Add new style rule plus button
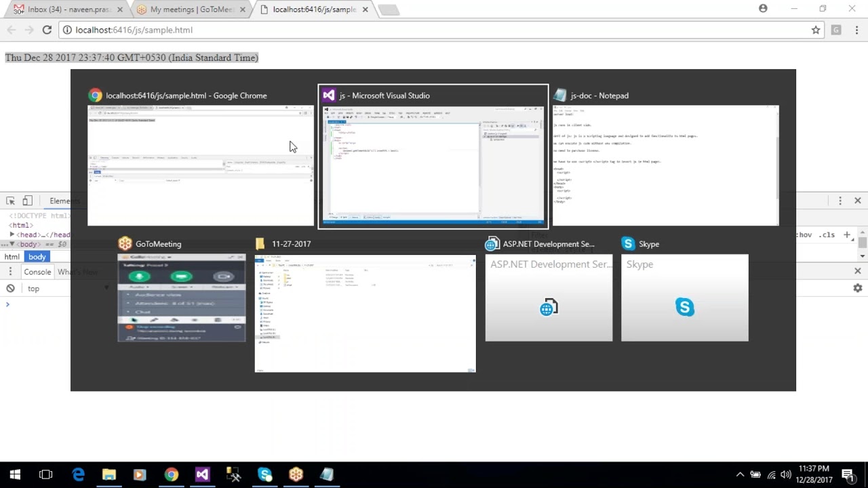 coord(847,235)
